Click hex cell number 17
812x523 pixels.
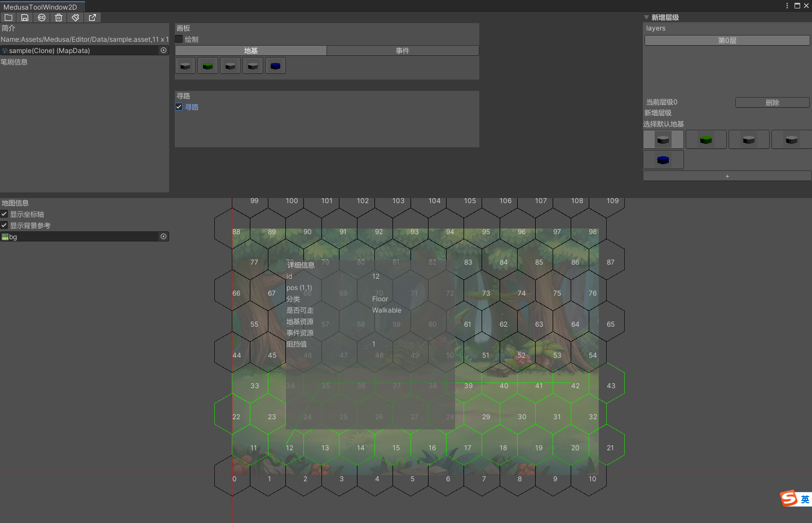467,448
